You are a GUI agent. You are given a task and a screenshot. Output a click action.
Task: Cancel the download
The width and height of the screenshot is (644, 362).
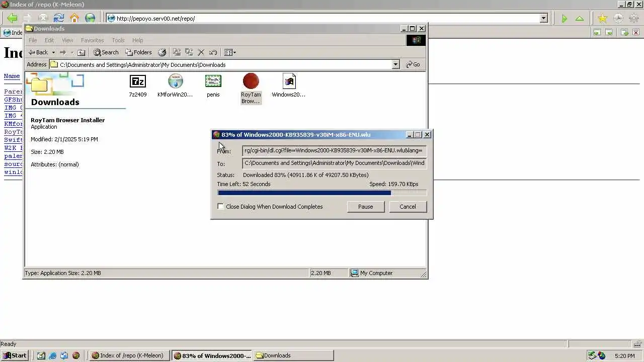pos(408,207)
